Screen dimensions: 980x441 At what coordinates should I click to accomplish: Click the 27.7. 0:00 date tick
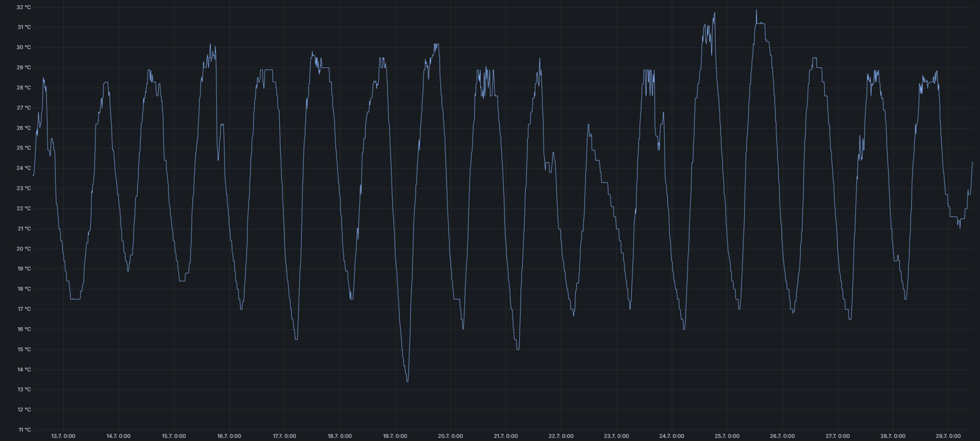pos(838,436)
